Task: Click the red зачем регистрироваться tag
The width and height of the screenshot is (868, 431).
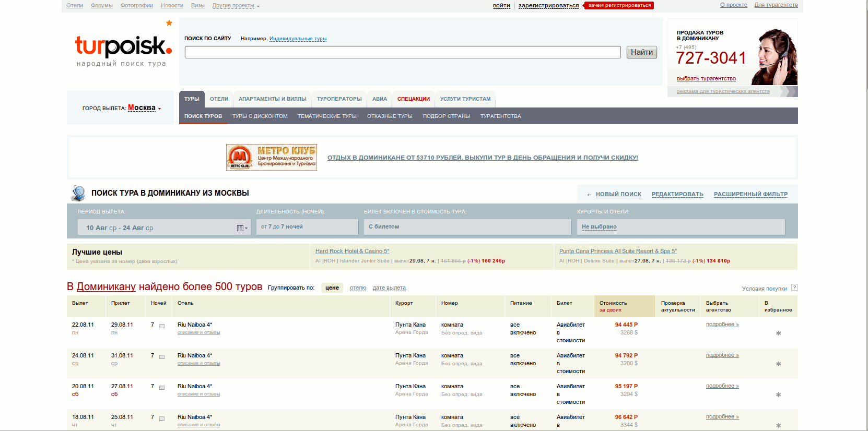Action: [x=619, y=5]
